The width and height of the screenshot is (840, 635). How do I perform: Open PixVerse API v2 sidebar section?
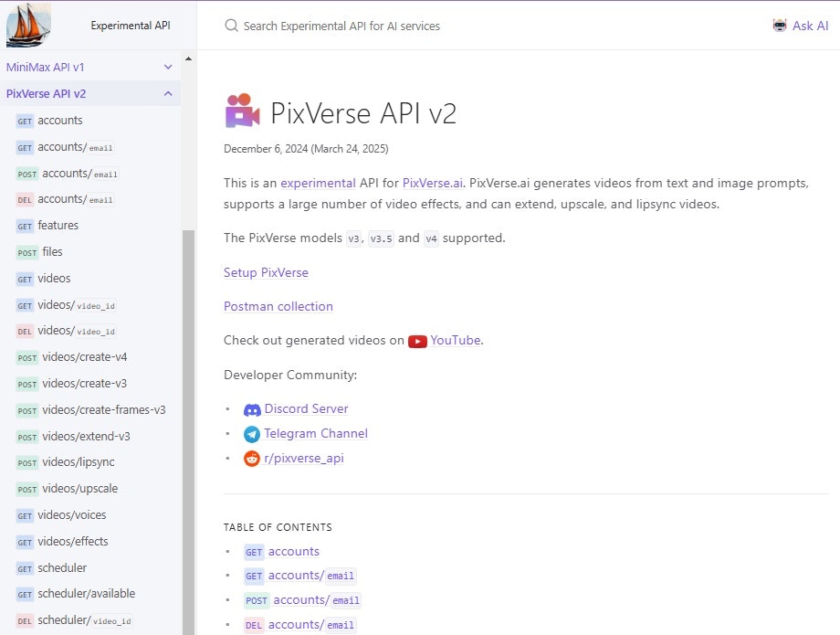tap(46, 94)
